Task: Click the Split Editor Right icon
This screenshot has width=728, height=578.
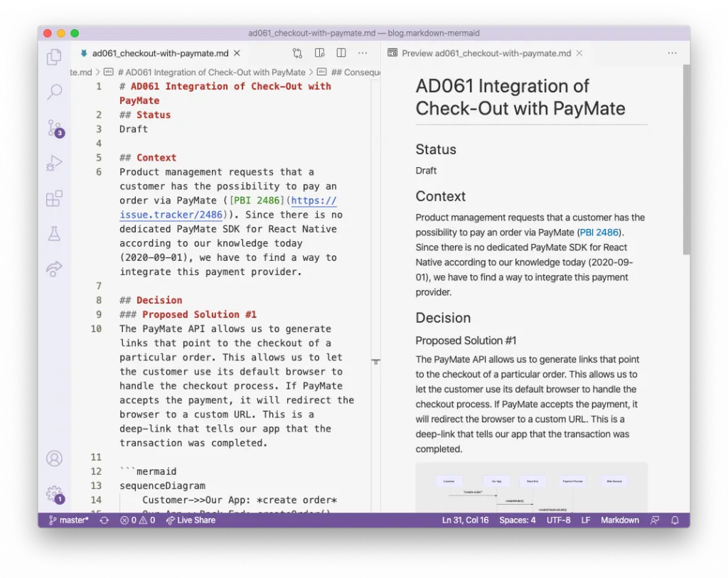Action: [341, 53]
